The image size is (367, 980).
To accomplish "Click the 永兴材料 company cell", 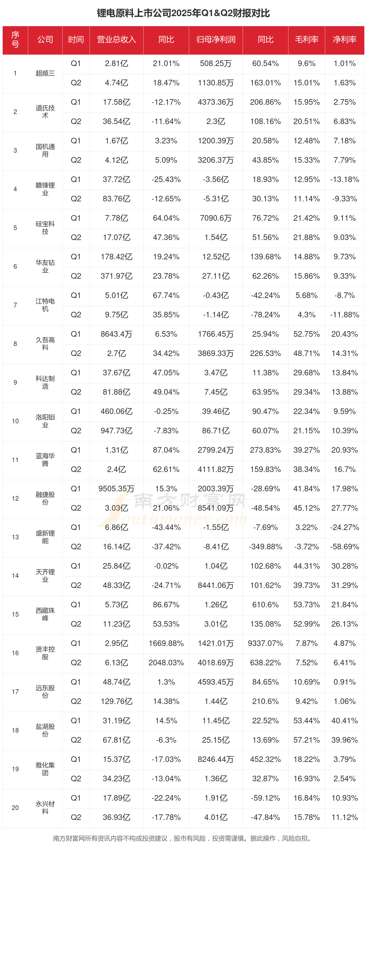I will [x=45, y=807].
